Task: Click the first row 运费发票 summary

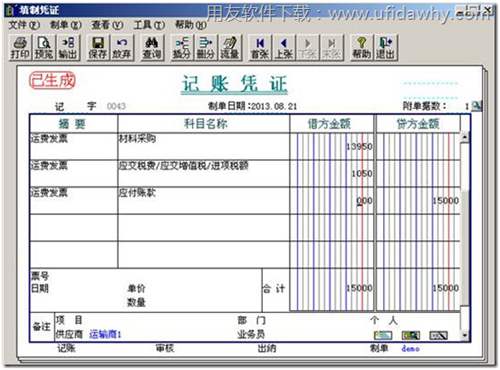Action: click(x=49, y=138)
